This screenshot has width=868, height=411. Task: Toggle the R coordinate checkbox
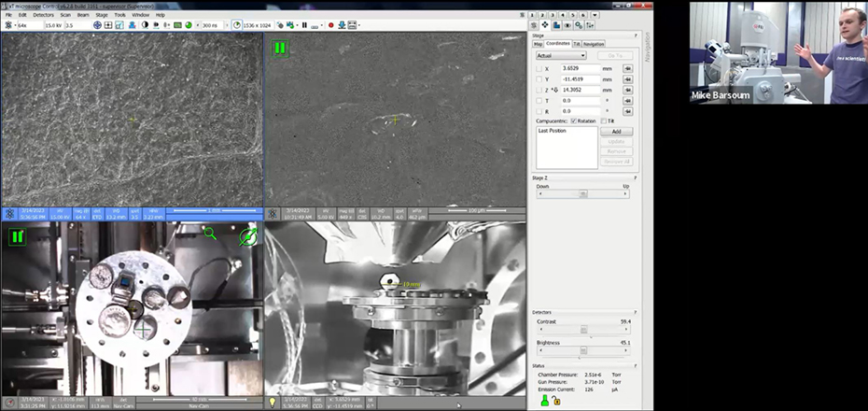(x=539, y=111)
